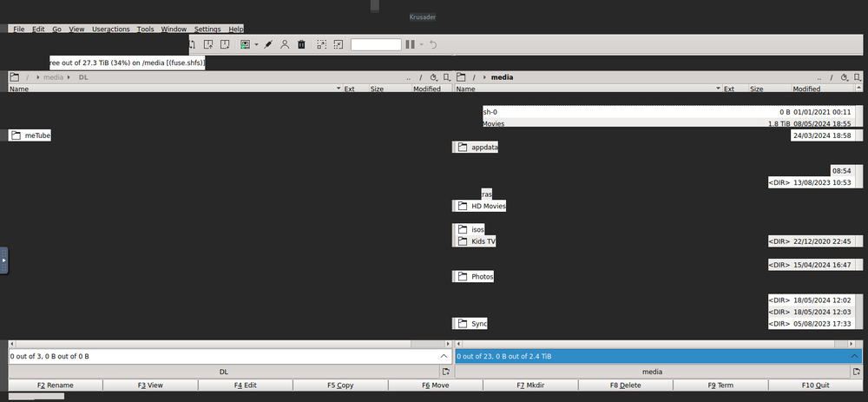Switch to media tab in right panel
The height and width of the screenshot is (402, 868).
pos(652,372)
